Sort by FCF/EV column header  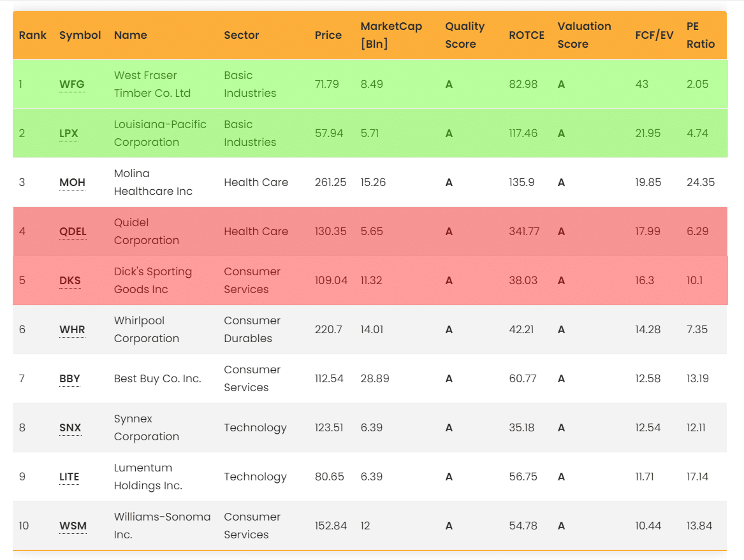654,35
